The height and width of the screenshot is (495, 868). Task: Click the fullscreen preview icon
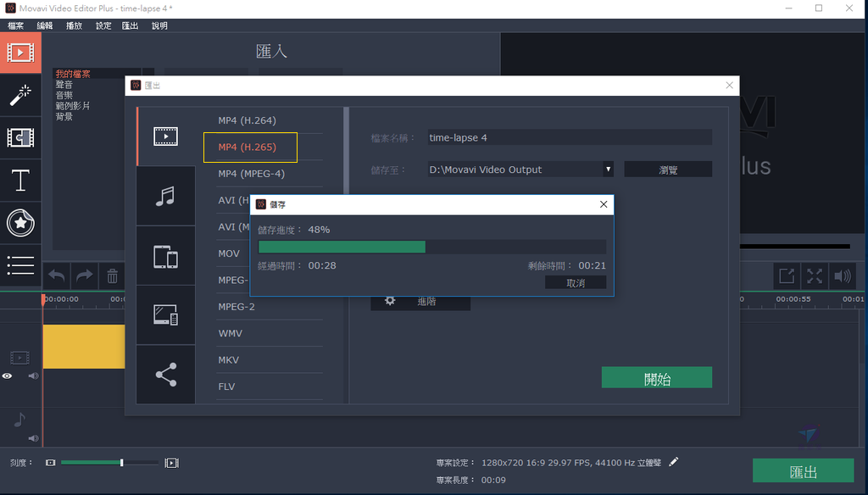click(x=815, y=275)
